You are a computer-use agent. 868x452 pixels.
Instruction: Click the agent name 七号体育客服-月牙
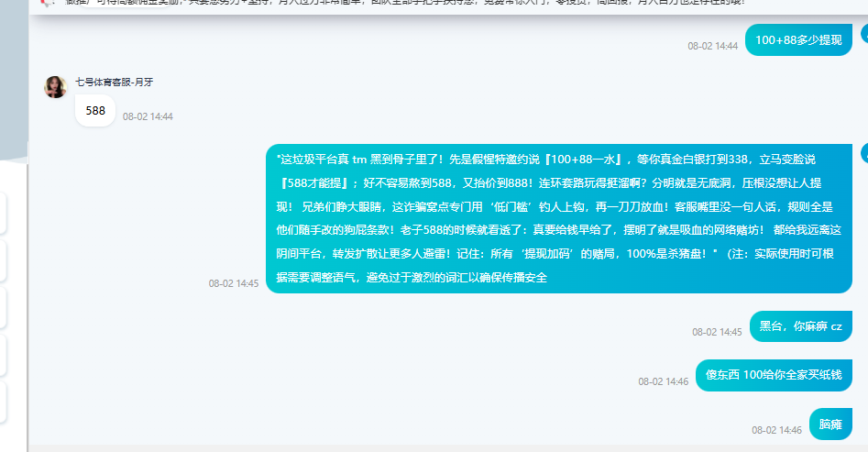coord(115,82)
